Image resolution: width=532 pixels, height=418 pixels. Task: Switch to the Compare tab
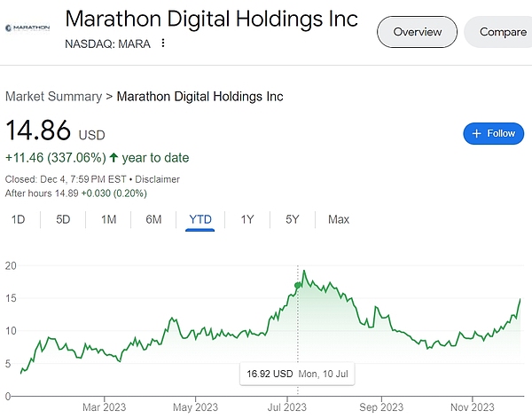pyautogui.click(x=502, y=32)
